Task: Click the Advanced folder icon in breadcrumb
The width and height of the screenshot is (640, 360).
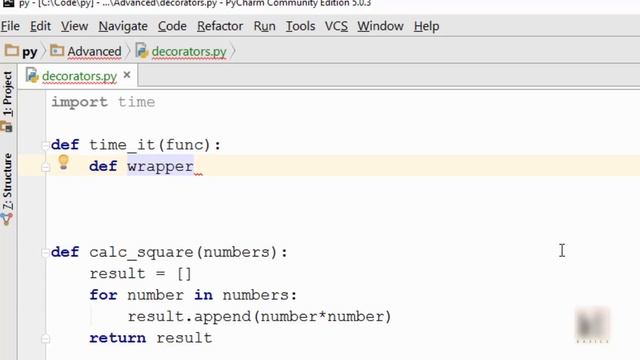Action: (57, 51)
